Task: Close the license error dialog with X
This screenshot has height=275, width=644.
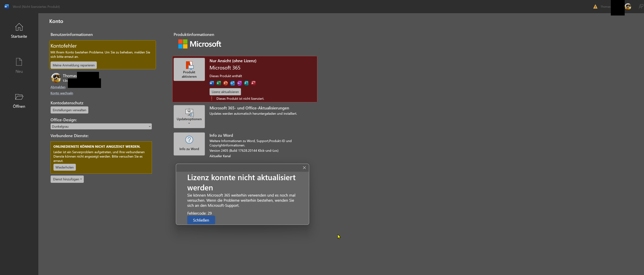Action: (304, 168)
